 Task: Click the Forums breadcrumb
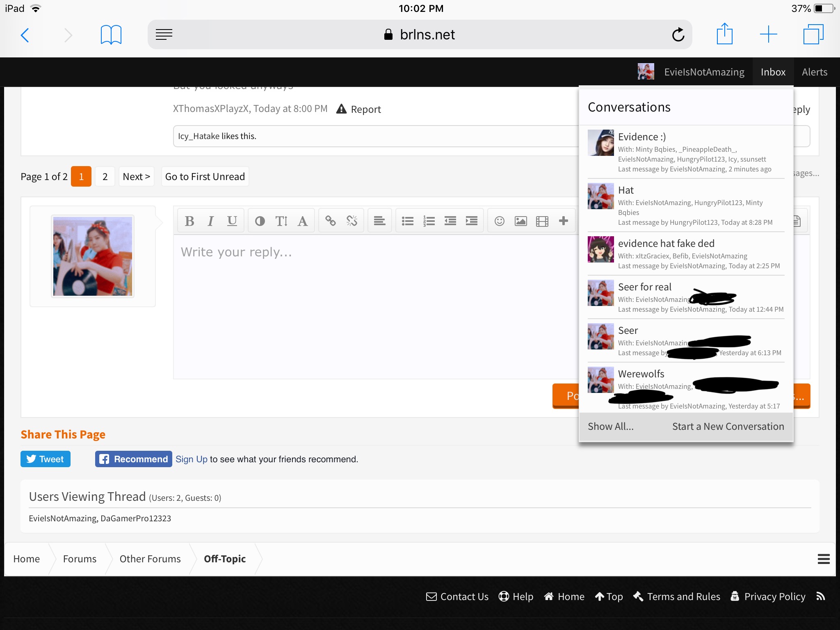(x=80, y=559)
